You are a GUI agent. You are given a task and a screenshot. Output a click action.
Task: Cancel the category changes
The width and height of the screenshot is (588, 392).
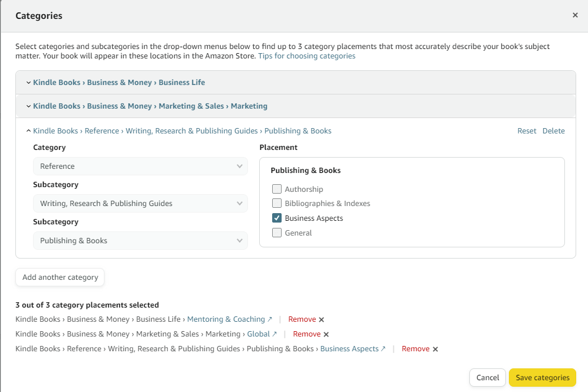(488, 377)
